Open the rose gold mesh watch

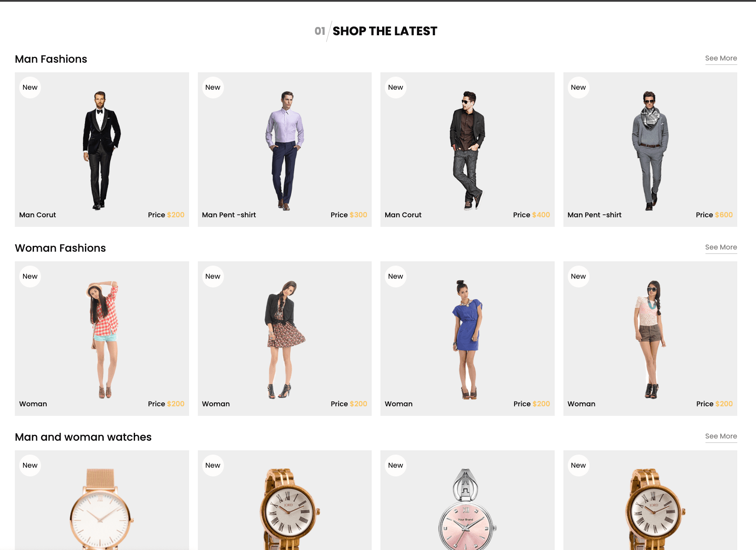point(102,509)
